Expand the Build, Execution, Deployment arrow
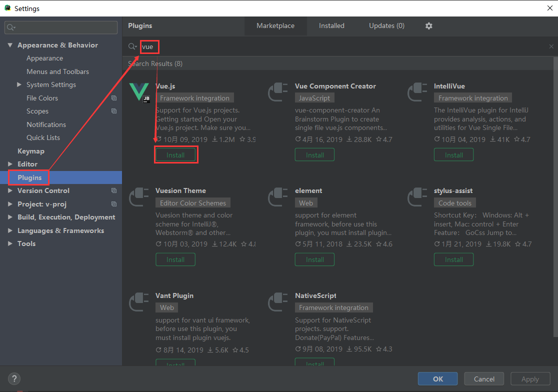Screen dimensions: 558x392 [10, 217]
